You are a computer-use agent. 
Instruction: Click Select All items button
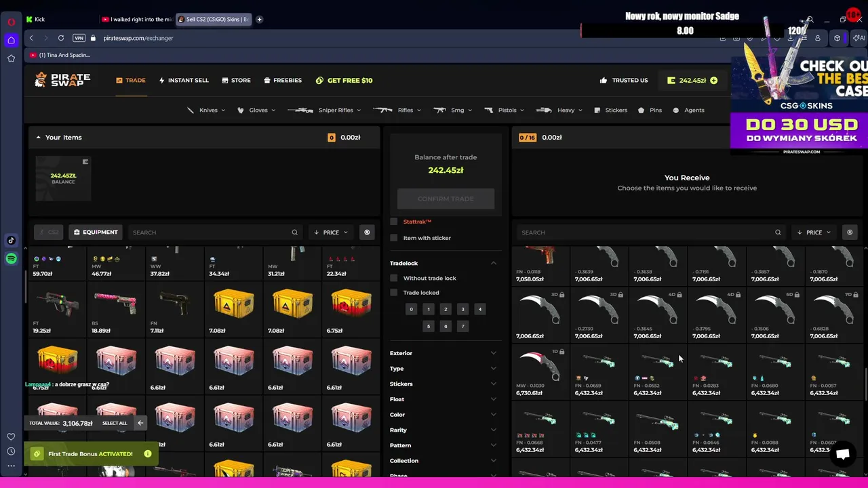click(x=115, y=423)
